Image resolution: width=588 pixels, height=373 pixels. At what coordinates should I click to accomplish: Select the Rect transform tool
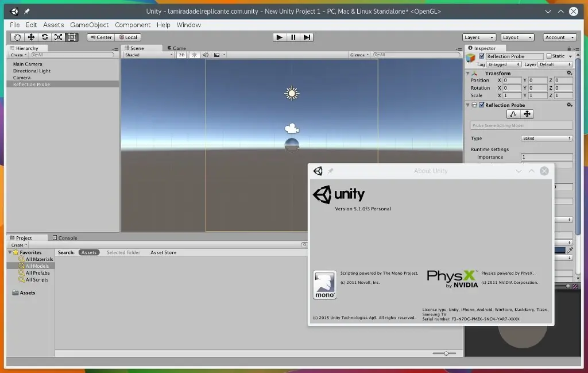[x=72, y=37]
